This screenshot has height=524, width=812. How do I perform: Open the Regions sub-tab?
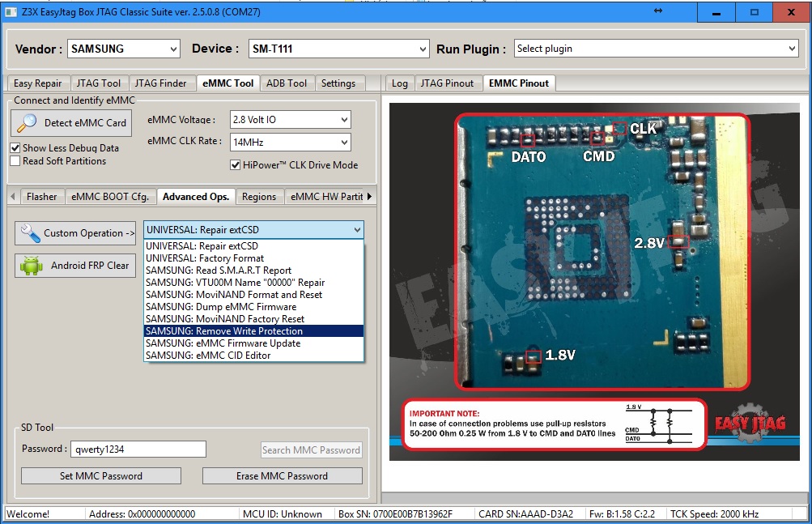pos(259,197)
